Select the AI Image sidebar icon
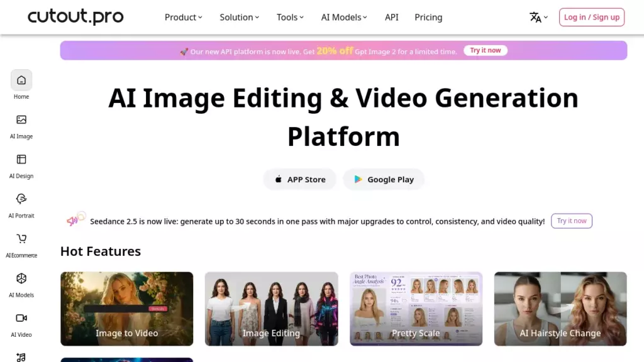The height and width of the screenshot is (362, 644). pyautogui.click(x=21, y=119)
